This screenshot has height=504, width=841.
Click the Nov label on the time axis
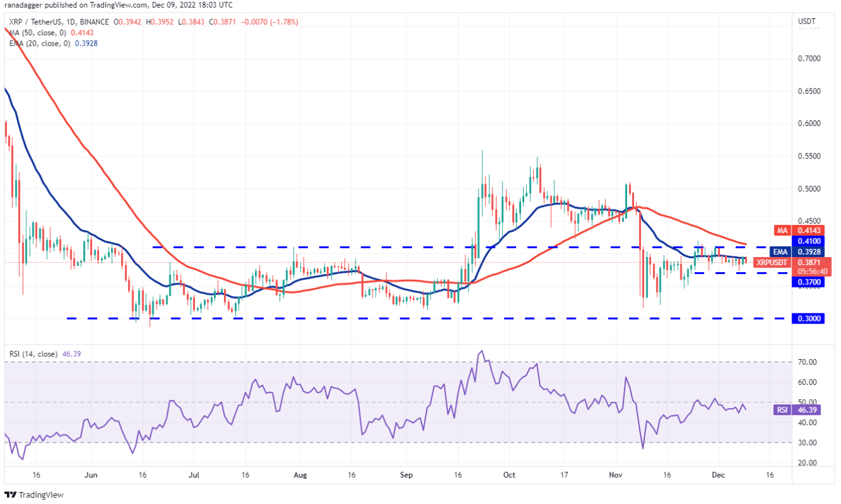point(617,475)
